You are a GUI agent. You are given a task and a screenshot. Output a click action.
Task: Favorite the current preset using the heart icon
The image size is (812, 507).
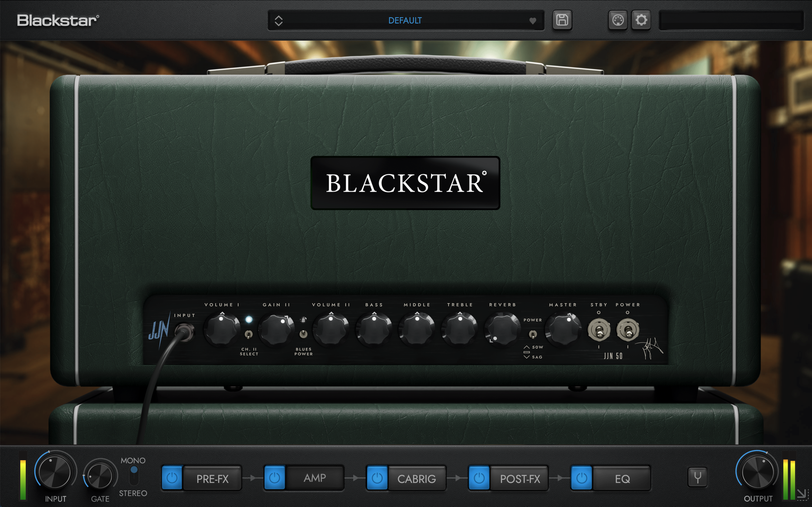click(533, 21)
